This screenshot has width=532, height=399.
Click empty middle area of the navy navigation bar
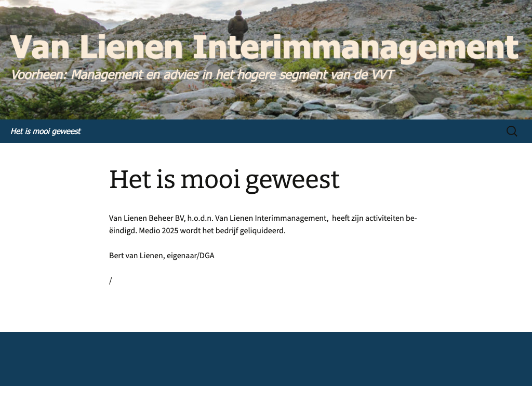(x=291, y=131)
